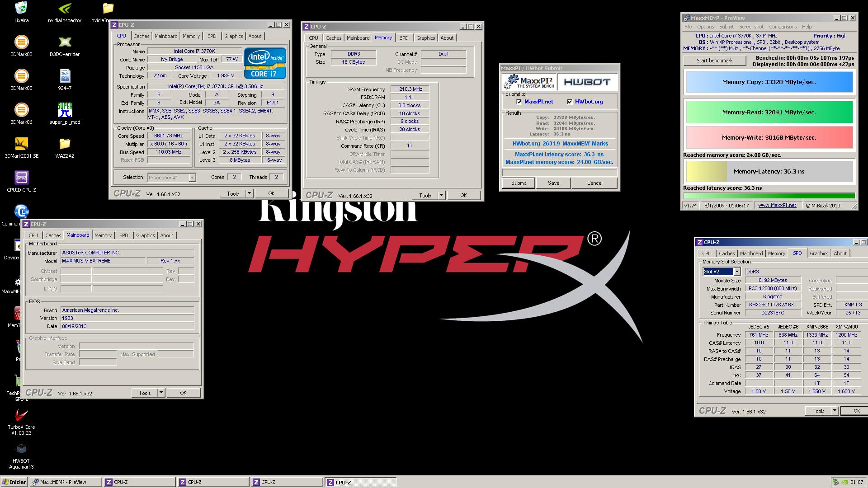Open the Tools dropdown arrow in CPU-Z CPU window

(x=249, y=193)
